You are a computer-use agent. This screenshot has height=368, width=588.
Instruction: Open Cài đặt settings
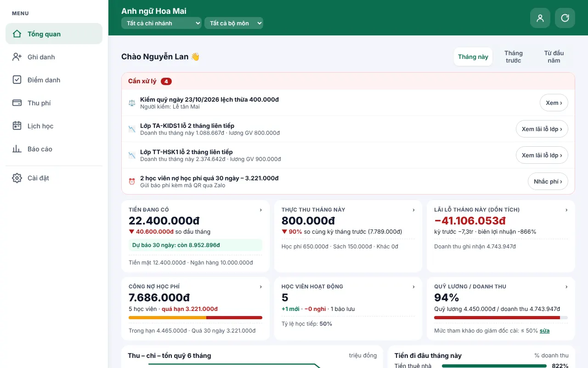[x=54, y=178]
